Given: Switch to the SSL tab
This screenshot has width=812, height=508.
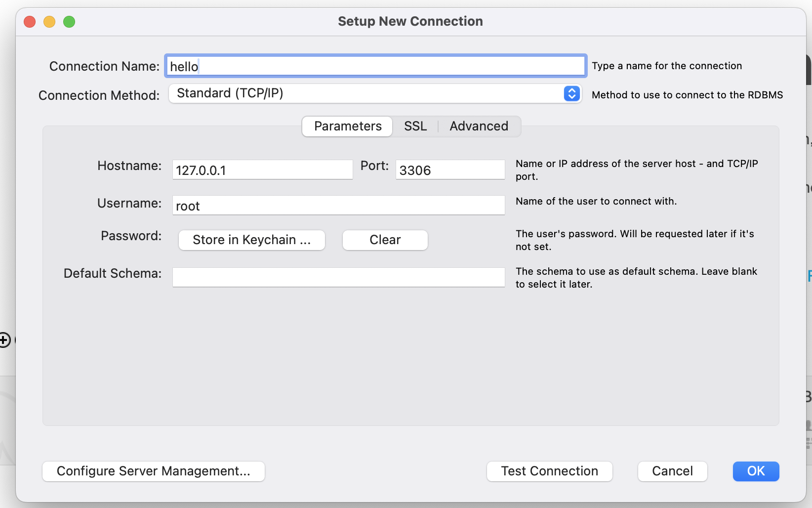Looking at the screenshot, I should (x=415, y=127).
